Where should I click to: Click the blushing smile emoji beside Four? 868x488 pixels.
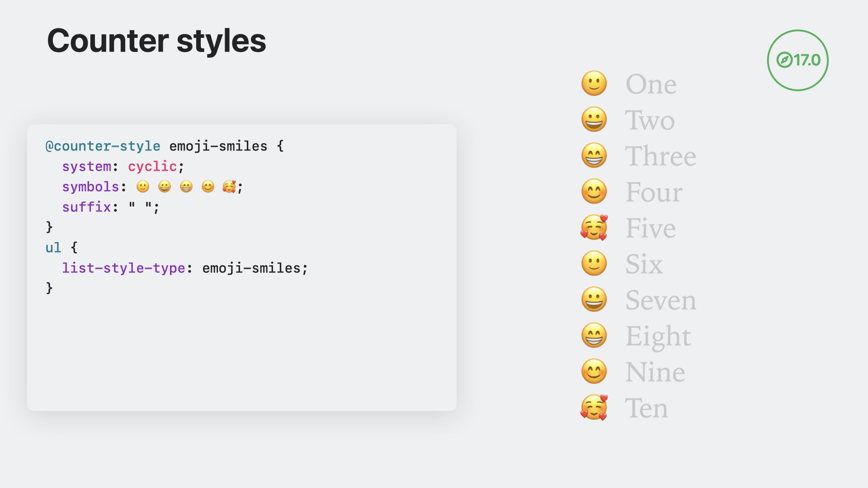tap(594, 191)
